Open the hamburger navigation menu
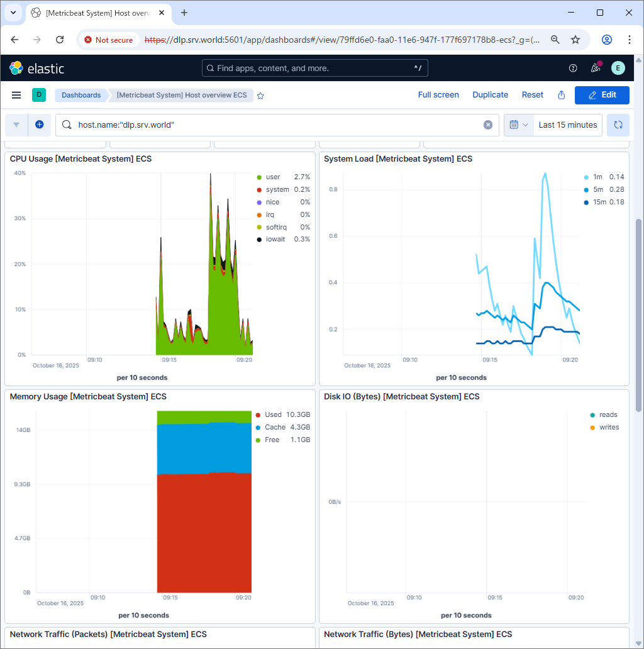 (16, 95)
